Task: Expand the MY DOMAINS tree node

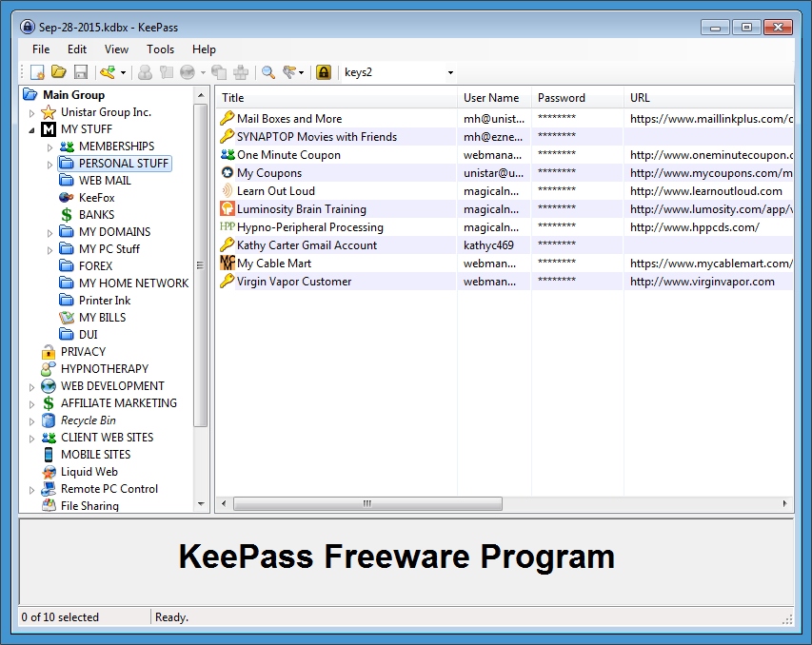Action: point(50,232)
